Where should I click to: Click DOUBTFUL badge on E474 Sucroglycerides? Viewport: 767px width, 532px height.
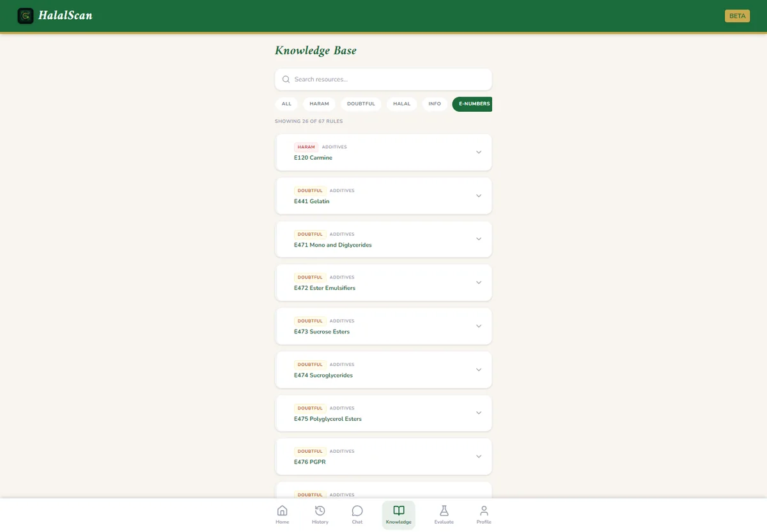pos(310,365)
